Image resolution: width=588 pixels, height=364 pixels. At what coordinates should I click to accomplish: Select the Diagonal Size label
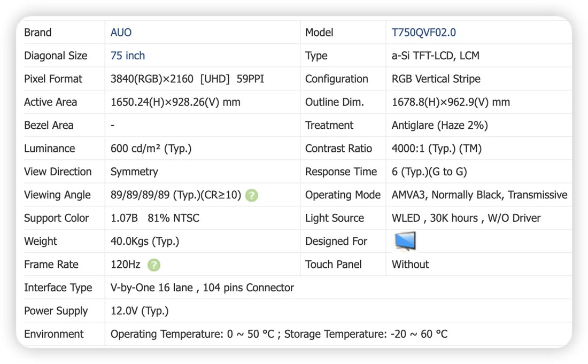click(56, 56)
